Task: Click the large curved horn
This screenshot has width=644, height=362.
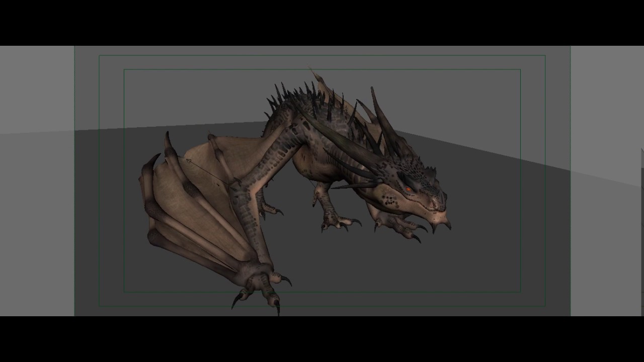Action: pos(387,116)
